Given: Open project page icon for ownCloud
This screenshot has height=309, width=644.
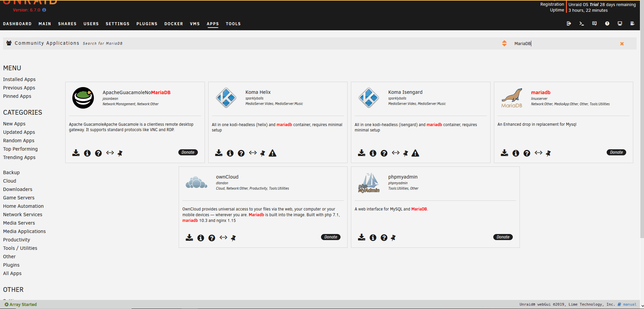Looking at the screenshot, I should (223, 237).
